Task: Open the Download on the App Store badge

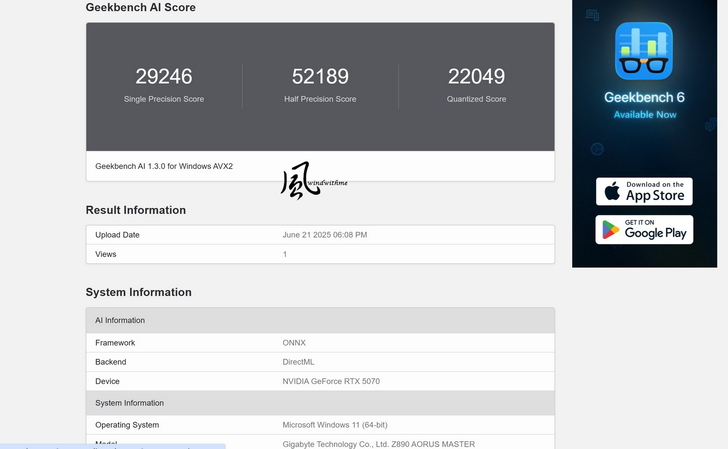Action: coord(644,191)
